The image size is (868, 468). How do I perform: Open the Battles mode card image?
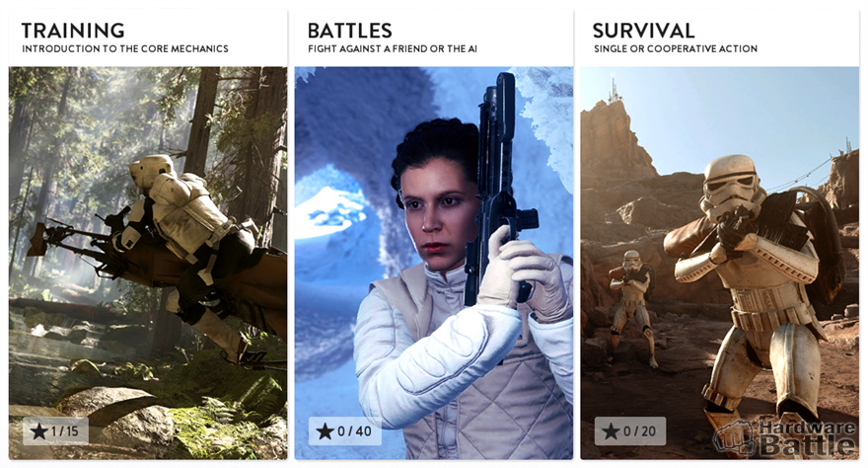pos(433,263)
